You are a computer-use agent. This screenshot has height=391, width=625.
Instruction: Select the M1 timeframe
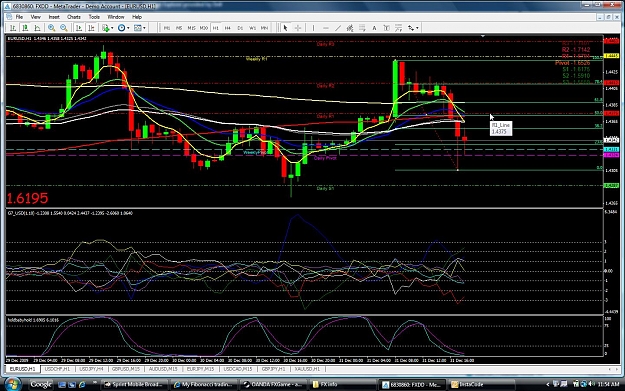pos(167,28)
